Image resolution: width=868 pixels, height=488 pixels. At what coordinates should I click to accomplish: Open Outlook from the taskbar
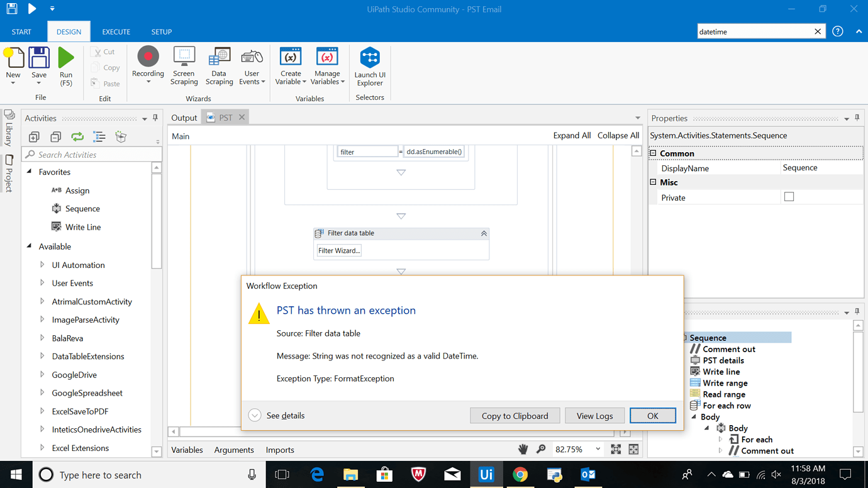[587, 474]
